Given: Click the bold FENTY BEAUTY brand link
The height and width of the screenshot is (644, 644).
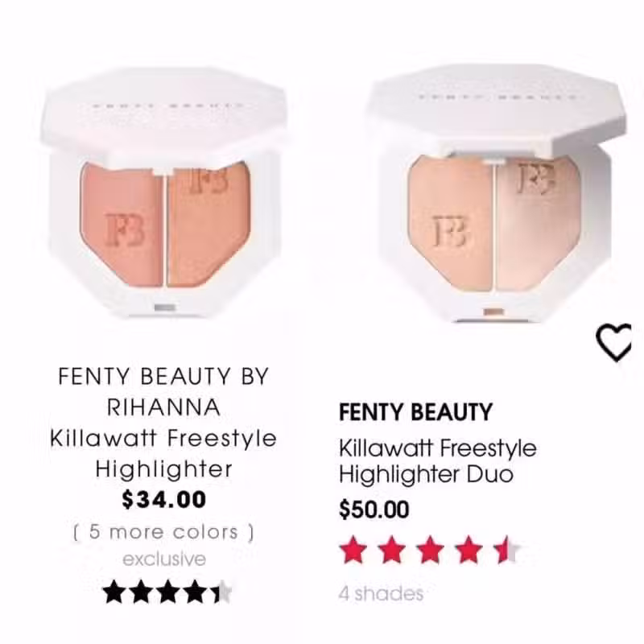Looking at the screenshot, I should pos(415,412).
